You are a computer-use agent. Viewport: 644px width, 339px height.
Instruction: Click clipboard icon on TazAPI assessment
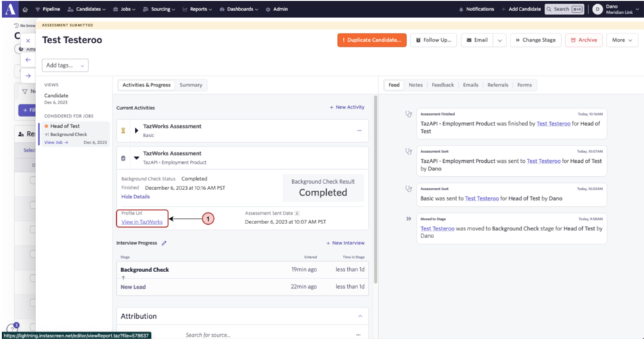pos(123,158)
